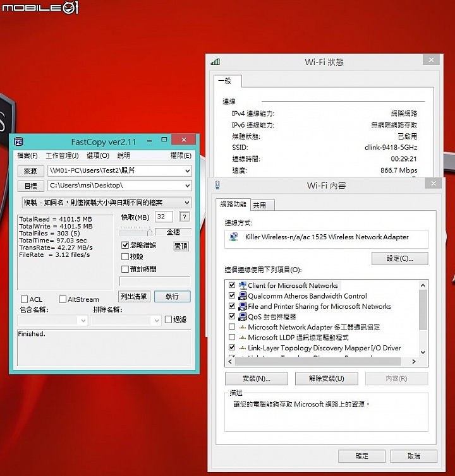Expand the 排除名稱 exclude filter dropdown
Image resolution: width=455 pixels, height=476 pixels.
tap(156, 320)
